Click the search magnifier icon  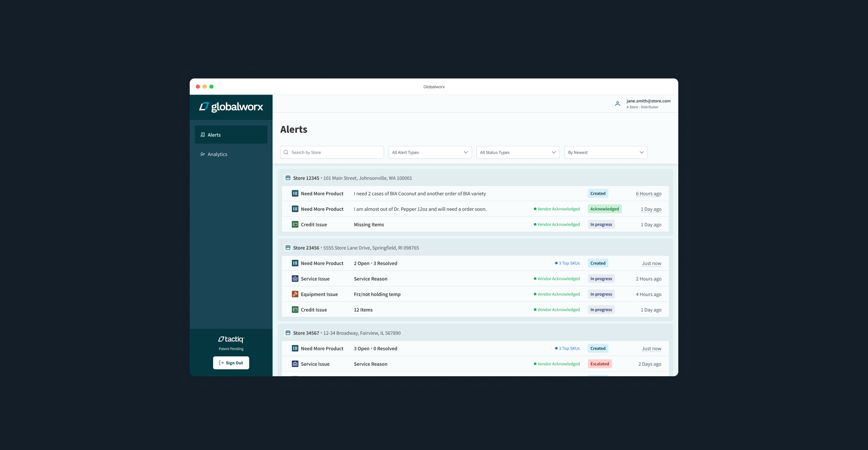pos(286,153)
